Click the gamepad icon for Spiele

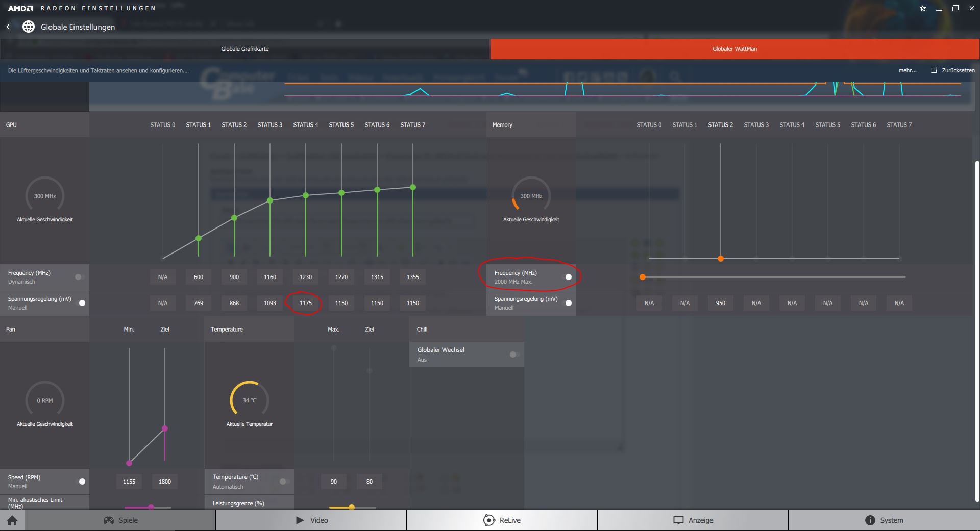[x=109, y=520]
